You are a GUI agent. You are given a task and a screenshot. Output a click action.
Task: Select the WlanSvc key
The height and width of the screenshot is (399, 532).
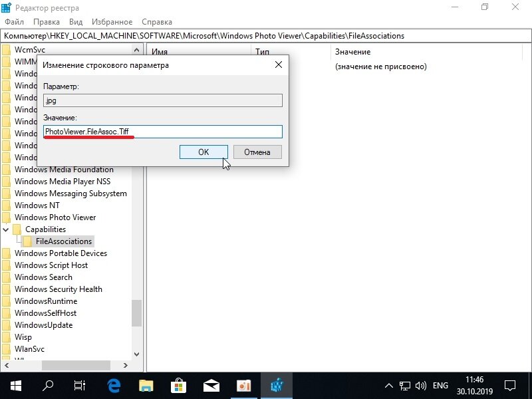click(x=29, y=348)
